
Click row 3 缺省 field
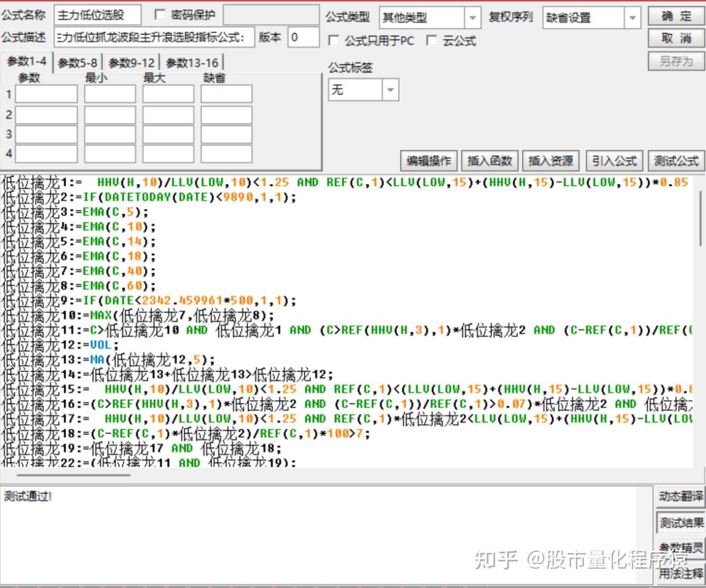(226, 134)
